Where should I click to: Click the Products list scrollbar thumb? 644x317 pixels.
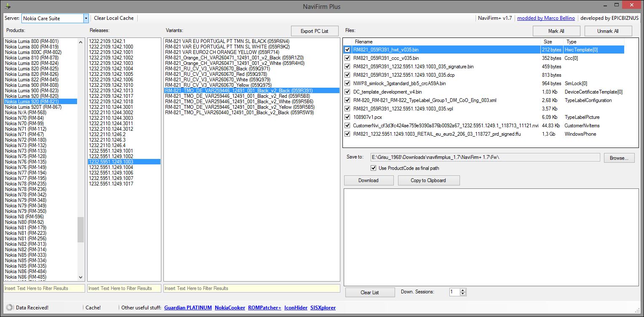click(81, 230)
